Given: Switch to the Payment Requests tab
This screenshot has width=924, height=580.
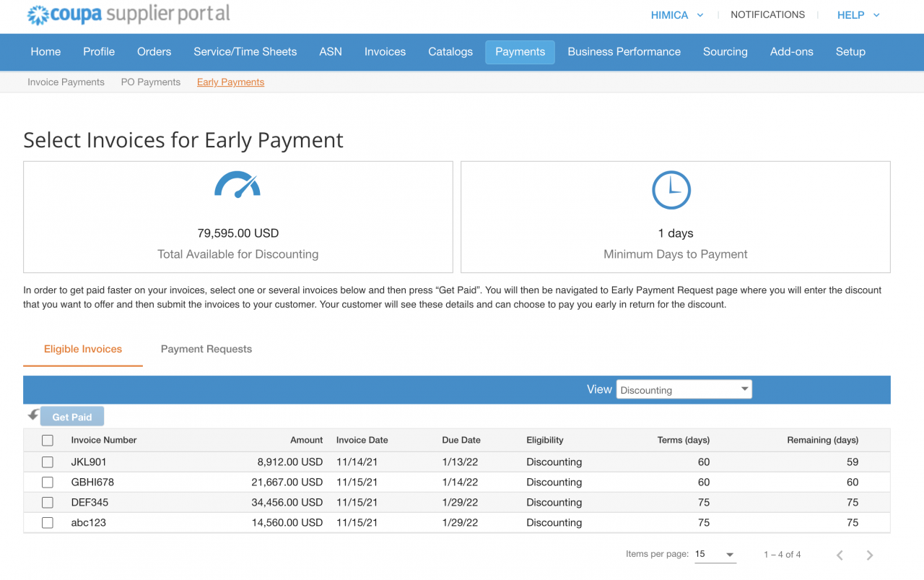Looking at the screenshot, I should click(x=206, y=349).
